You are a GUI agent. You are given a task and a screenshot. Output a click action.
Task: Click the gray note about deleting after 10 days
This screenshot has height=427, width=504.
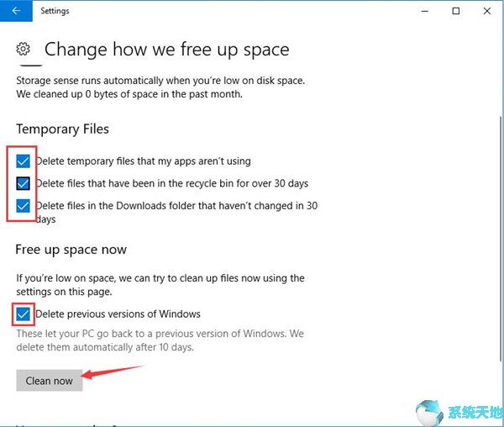pyautogui.click(x=160, y=340)
